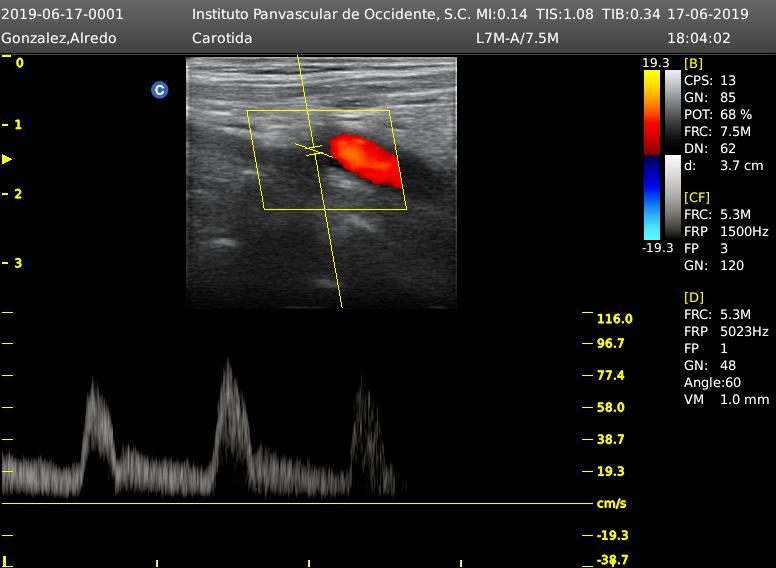Click the Doppler gain GN: 48
This screenshot has height=568, width=776.
(x=710, y=365)
